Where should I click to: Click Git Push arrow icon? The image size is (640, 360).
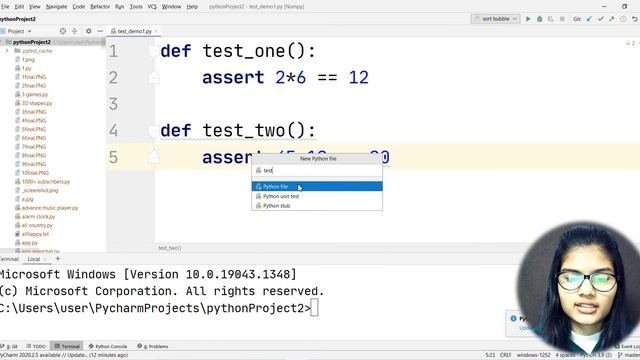611,19
